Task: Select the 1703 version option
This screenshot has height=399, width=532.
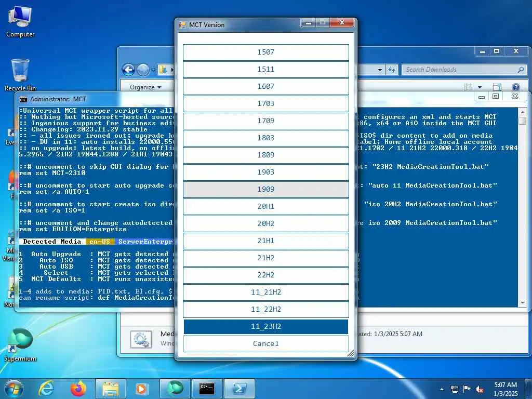Action: click(x=265, y=103)
